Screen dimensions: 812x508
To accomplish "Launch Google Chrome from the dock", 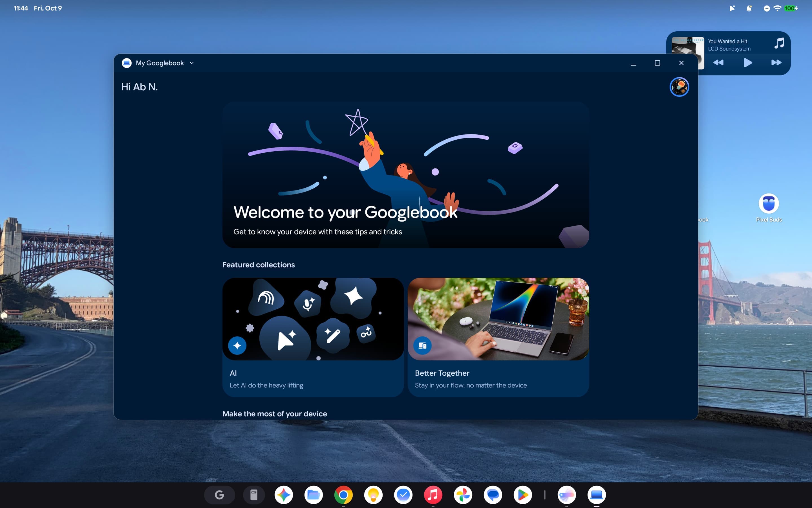I will tap(343, 494).
